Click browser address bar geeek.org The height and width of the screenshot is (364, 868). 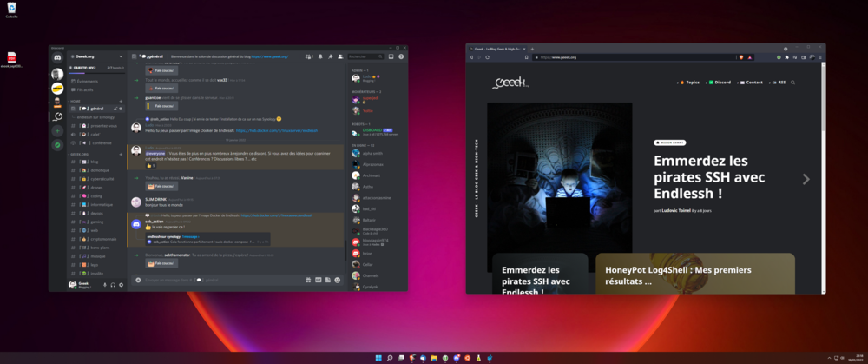click(x=642, y=57)
